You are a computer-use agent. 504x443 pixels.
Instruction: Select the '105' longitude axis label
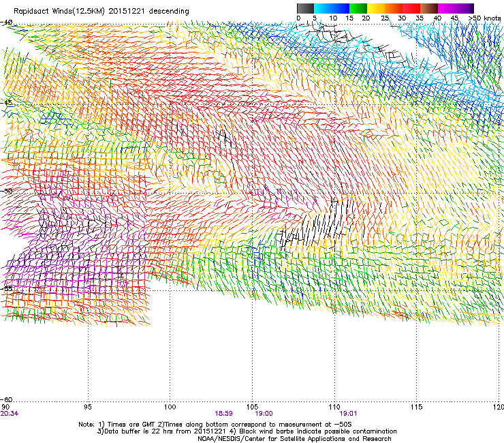coord(252,407)
